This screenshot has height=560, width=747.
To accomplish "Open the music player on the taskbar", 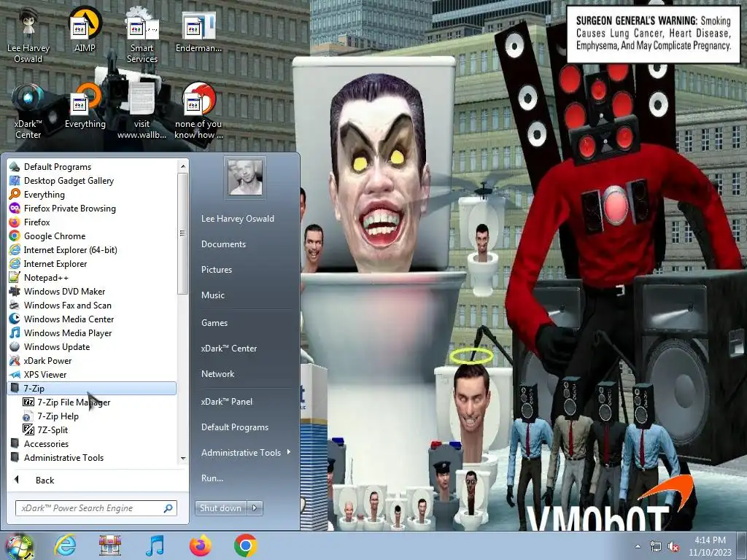I will point(155,545).
